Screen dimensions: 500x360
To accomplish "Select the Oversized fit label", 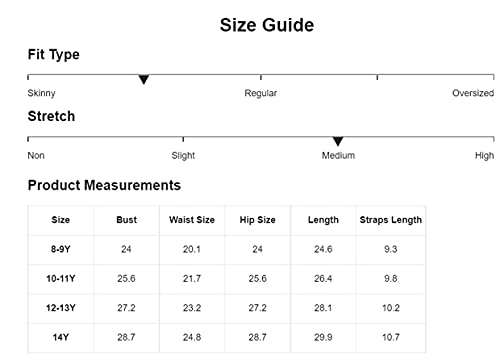I will click(473, 93).
